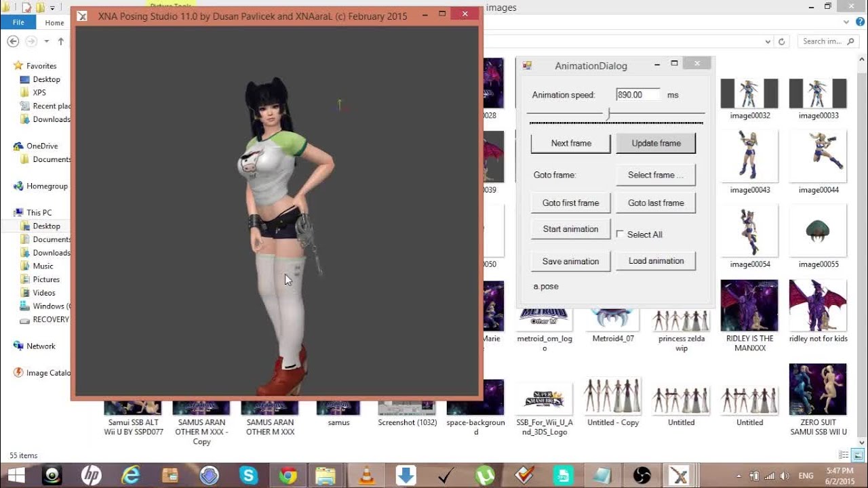Viewport: 868px width, 488px height.
Task: Open the recent locations dropdown arrow
Action: [46, 41]
